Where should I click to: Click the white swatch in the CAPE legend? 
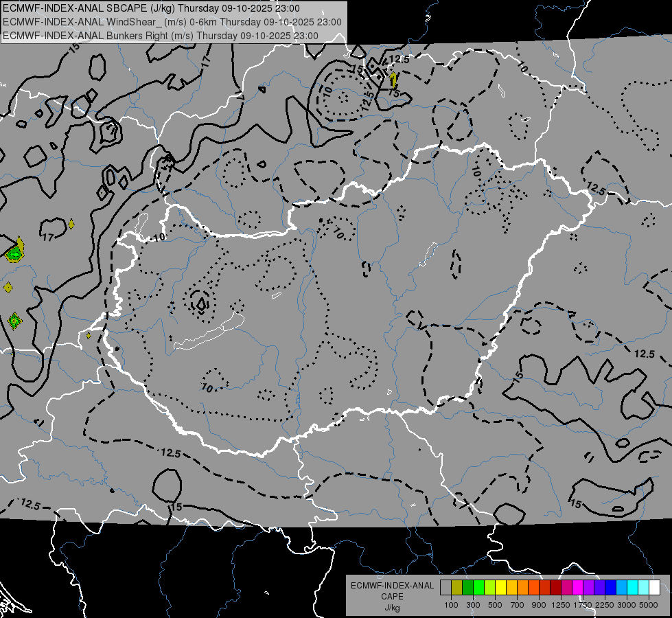point(654,587)
